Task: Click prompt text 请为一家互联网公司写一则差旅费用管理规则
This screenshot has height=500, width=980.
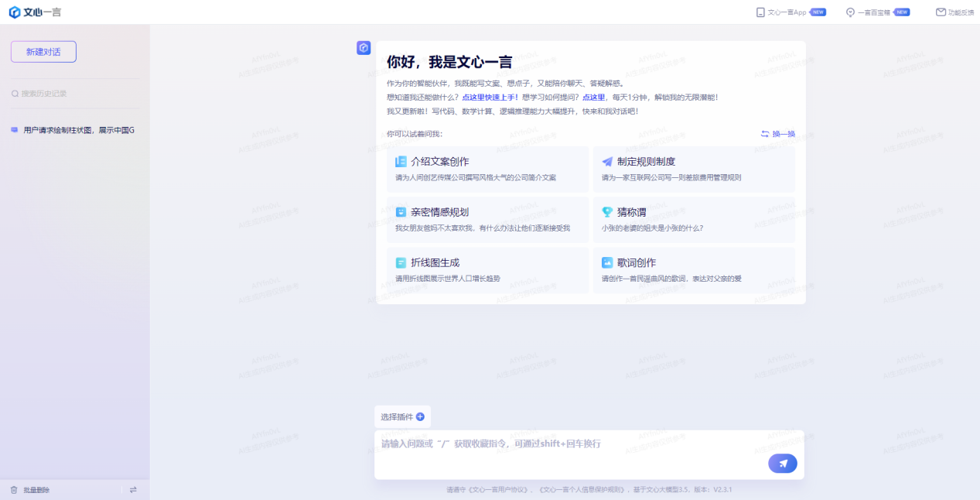Action: click(671, 178)
